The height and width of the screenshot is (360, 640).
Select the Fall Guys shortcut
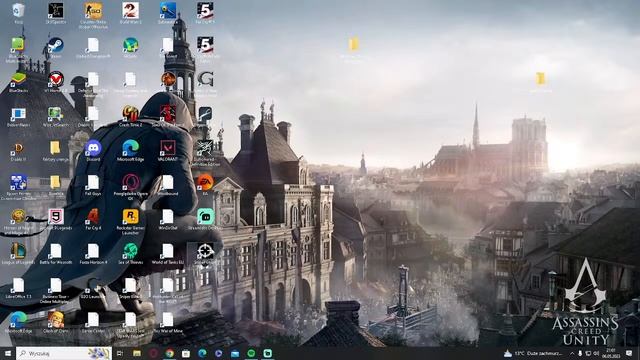[x=93, y=184]
